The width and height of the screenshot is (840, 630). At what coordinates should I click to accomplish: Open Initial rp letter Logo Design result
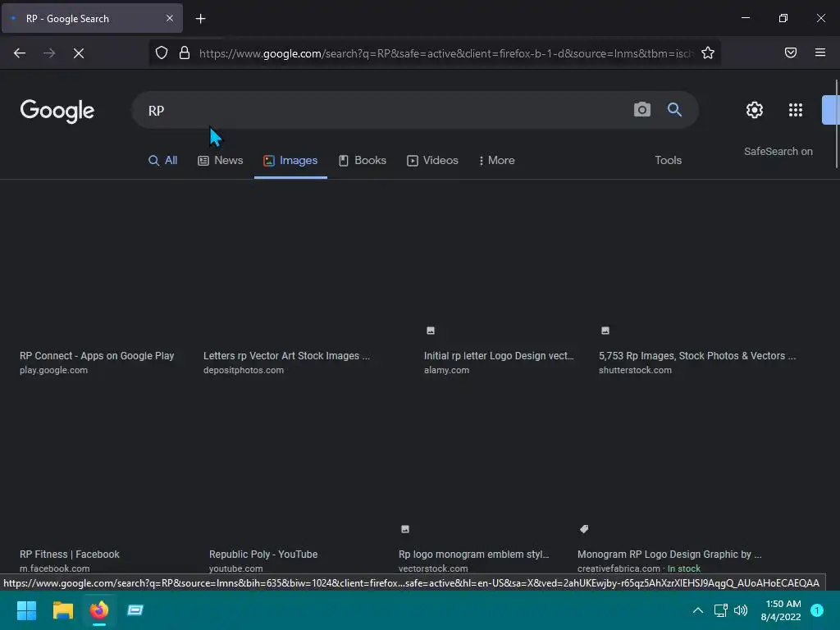tap(499, 356)
